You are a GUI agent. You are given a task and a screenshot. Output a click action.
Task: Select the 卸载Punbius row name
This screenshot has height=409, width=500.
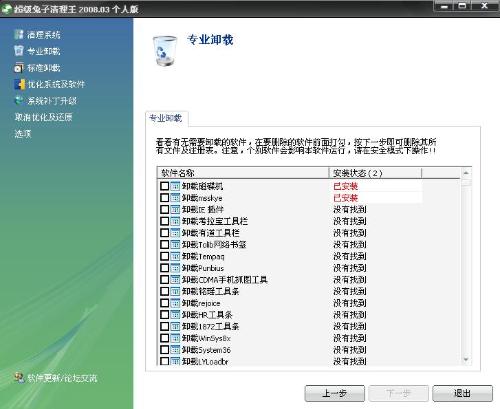click(203, 268)
